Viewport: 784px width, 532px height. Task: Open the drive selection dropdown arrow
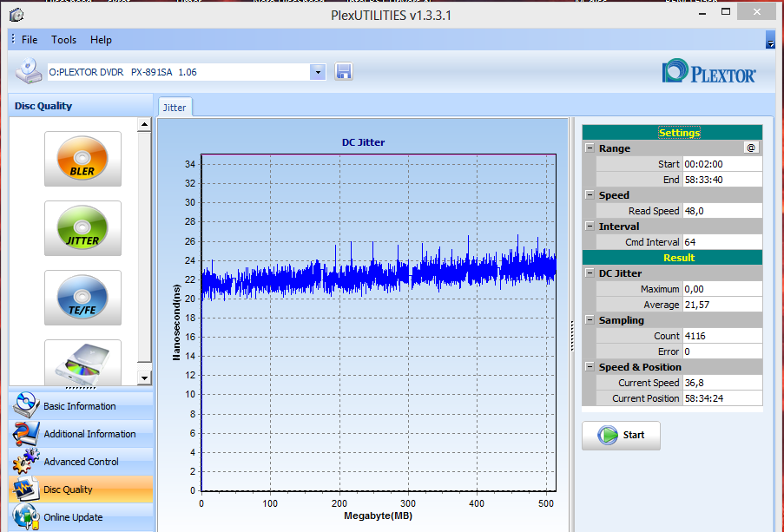318,72
